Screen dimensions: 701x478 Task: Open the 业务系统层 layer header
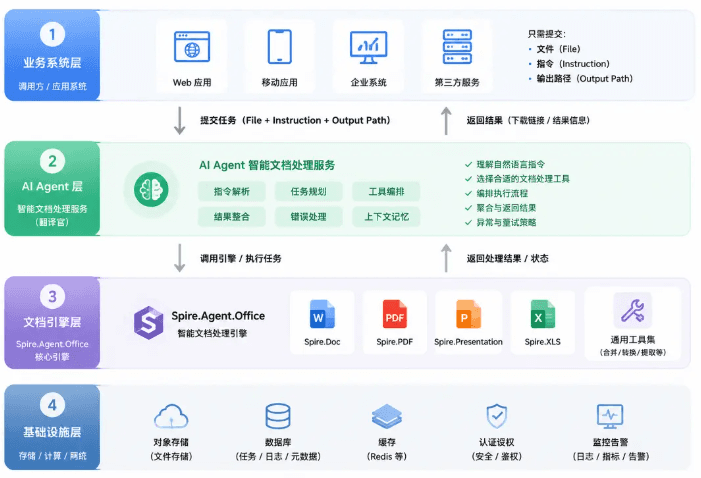(x=52, y=55)
